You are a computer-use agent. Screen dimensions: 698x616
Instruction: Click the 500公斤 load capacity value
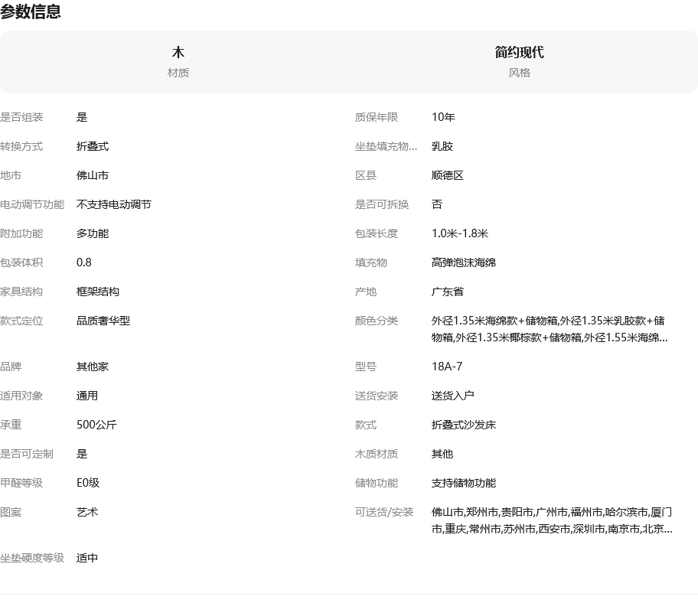[96, 425]
